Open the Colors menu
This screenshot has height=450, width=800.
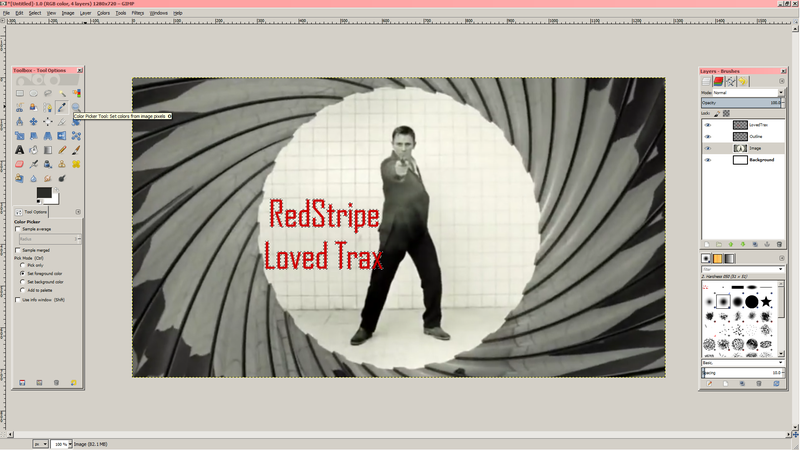coord(103,13)
